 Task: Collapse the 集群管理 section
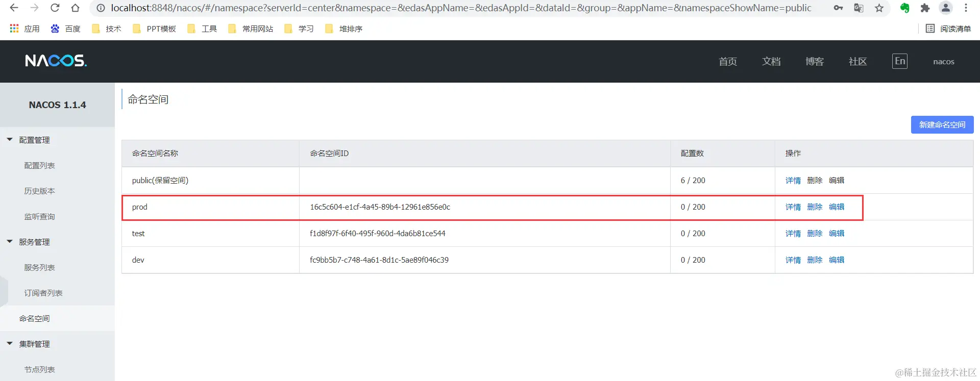[10, 343]
